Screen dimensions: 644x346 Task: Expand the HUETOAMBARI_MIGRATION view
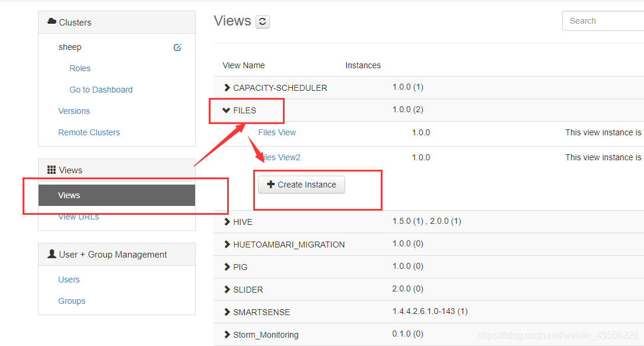click(x=227, y=245)
